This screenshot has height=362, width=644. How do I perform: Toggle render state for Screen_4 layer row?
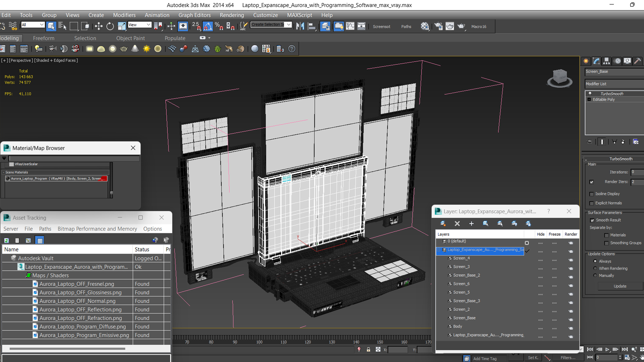[x=571, y=260]
